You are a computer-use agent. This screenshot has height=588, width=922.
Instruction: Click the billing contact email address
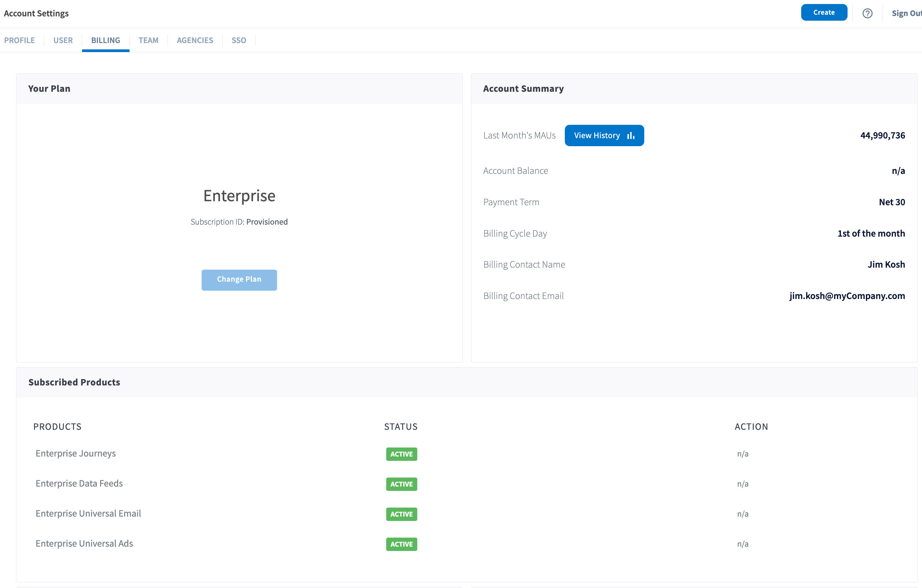tap(847, 296)
